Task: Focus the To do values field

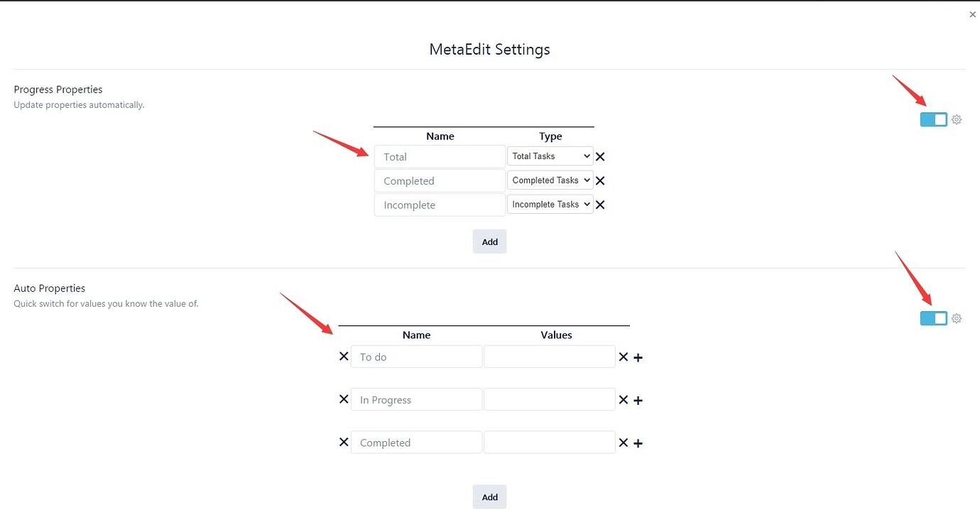Action: coord(549,357)
